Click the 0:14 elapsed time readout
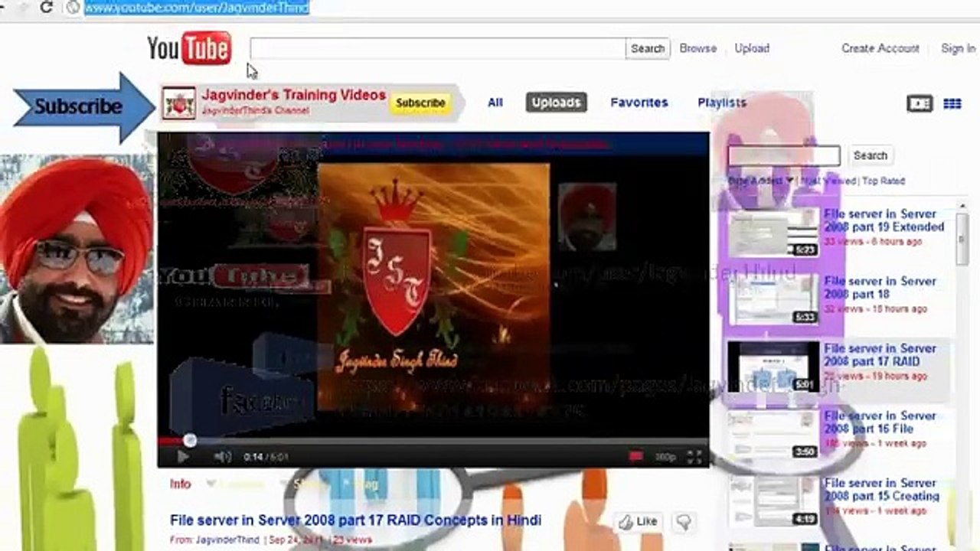The image size is (980, 551). 253,457
